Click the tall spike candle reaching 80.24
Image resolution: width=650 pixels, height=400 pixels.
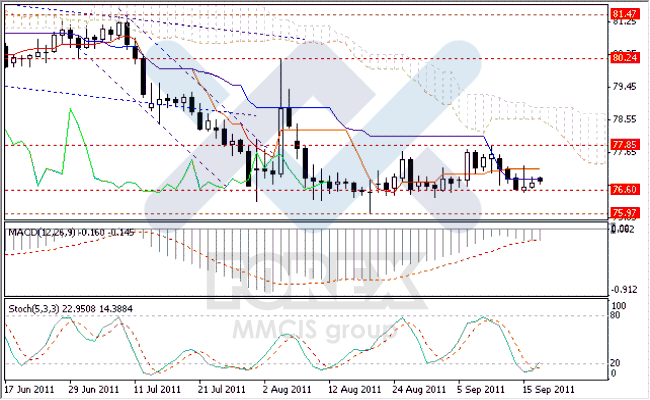click(x=281, y=117)
